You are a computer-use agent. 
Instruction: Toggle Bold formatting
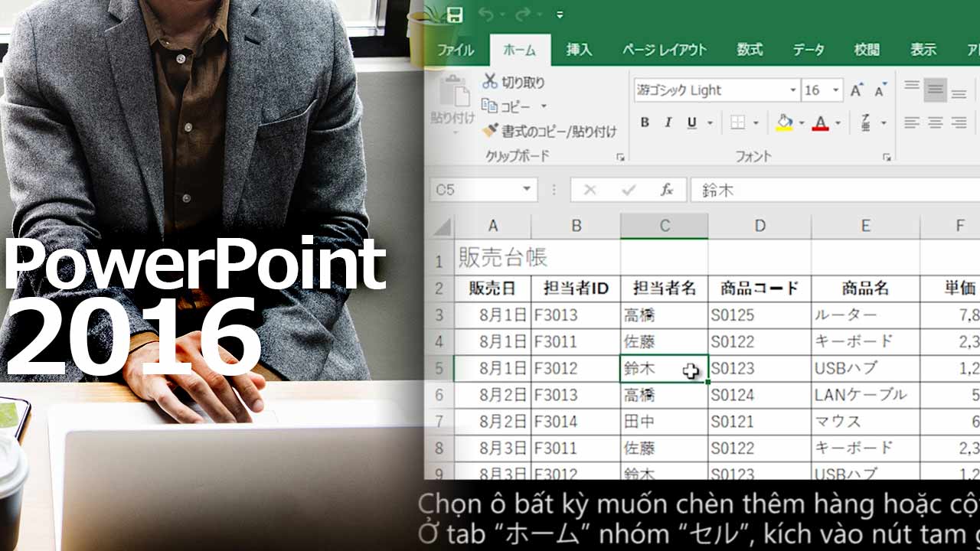tap(645, 122)
